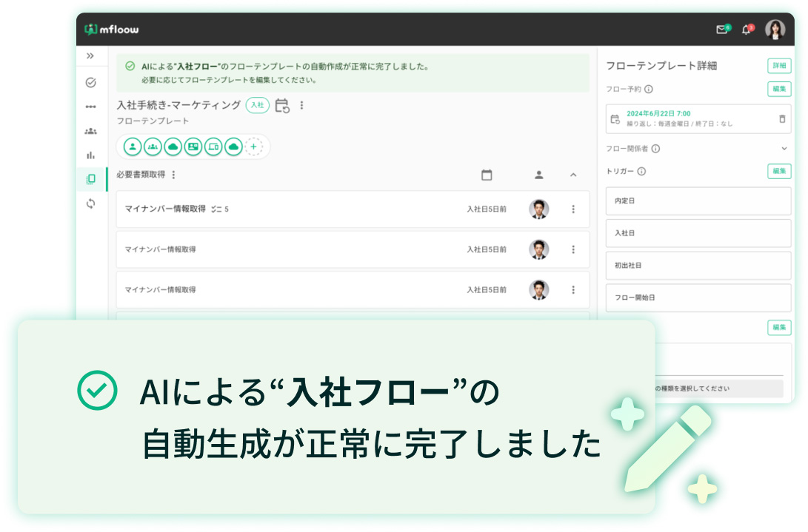This screenshot has height=532, width=808.
Task: Open the user profile avatar menu
Action: [775, 30]
